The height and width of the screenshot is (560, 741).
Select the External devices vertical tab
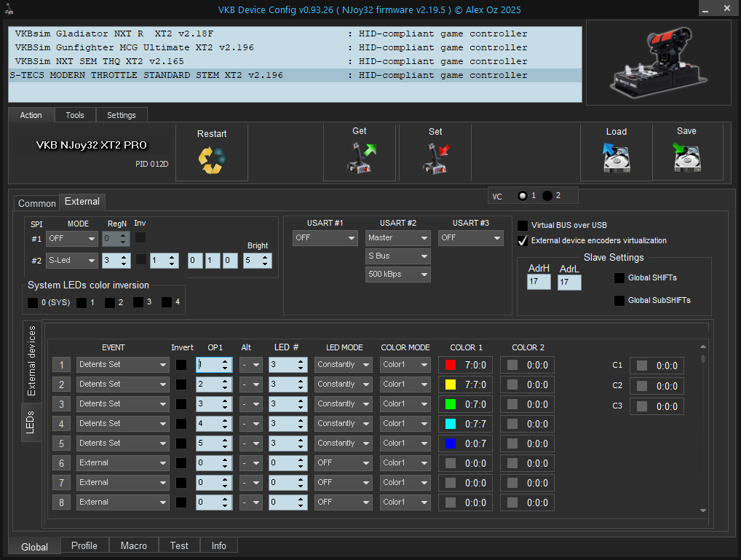(x=31, y=361)
